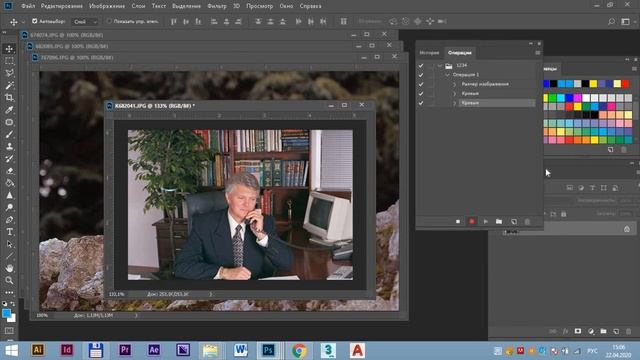Select the Rectangular Marquee tool
The width and height of the screenshot is (640, 360).
(x=9, y=61)
